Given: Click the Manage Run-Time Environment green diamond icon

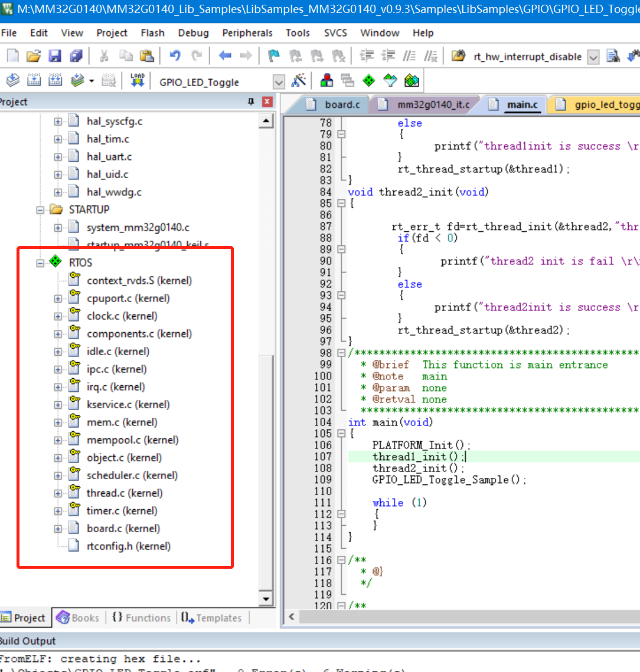Looking at the screenshot, I should tap(369, 81).
